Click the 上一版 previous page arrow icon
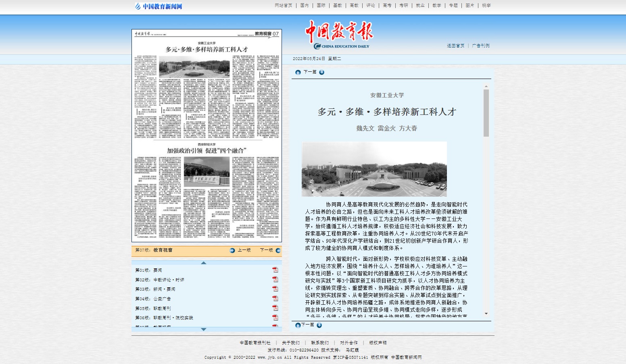This screenshot has height=364, width=626. (232, 250)
